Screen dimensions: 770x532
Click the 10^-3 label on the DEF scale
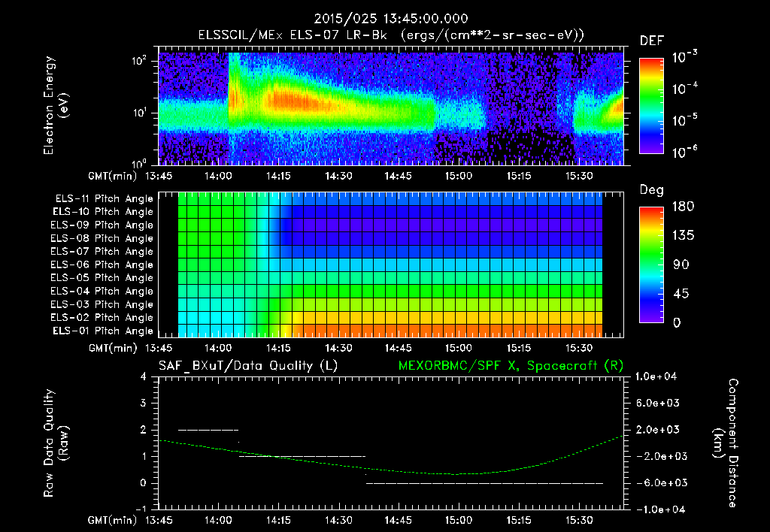coord(684,57)
